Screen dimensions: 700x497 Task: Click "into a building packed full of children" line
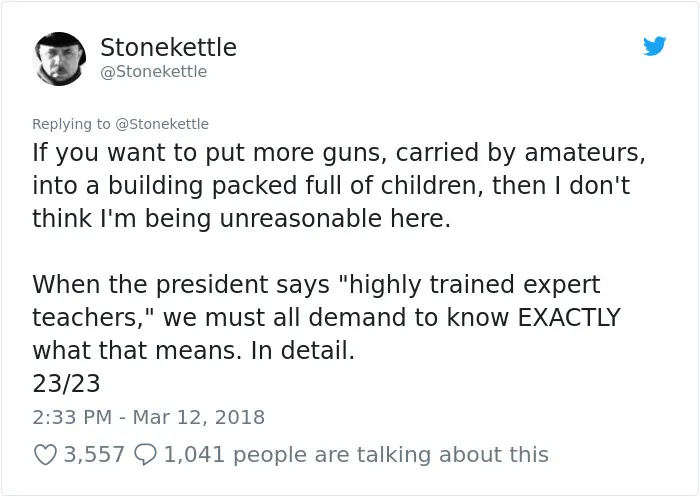[x=331, y=186]
